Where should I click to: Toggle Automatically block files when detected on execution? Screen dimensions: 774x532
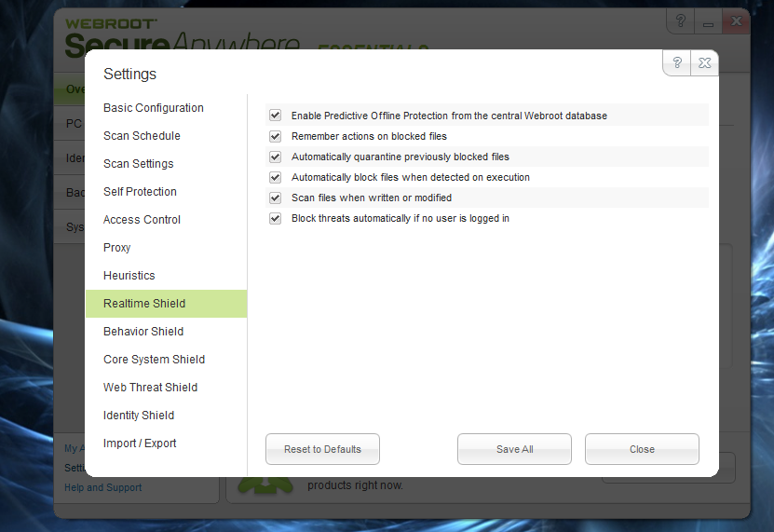tap(275, 177)
